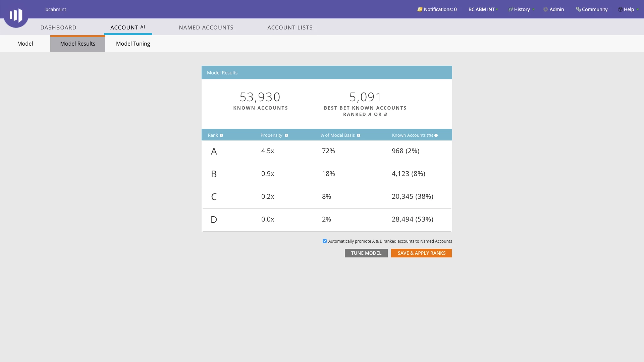Open the Account Lists tab
This screenshot has width=644, height=362.
290,27
